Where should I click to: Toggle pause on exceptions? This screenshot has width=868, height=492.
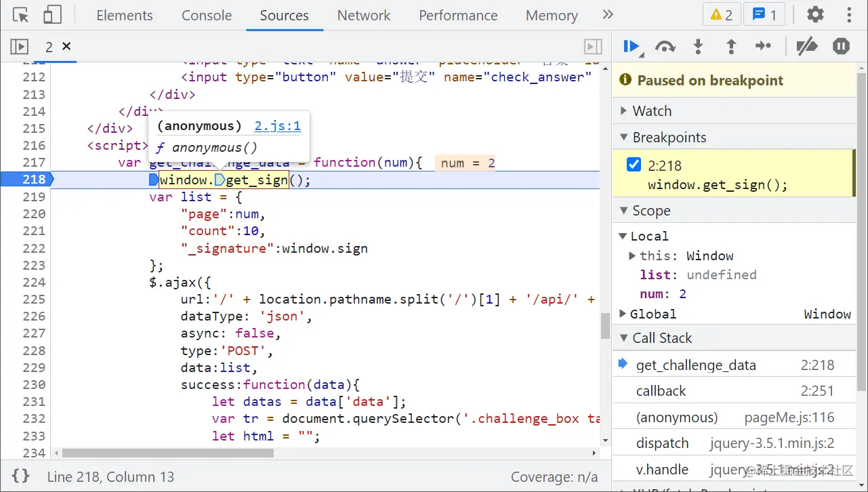click(x=841, y=47)
